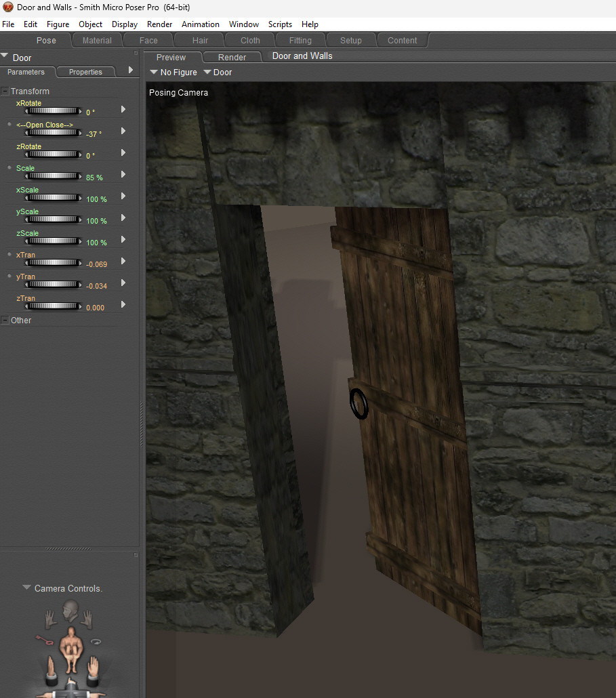Open the parameter palette options arrow beside Properties

[130, 70]
